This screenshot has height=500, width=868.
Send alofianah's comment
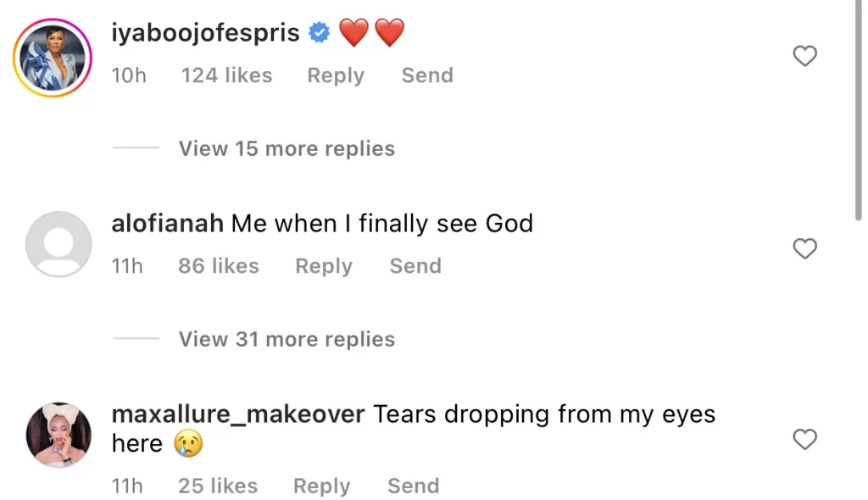415,266
